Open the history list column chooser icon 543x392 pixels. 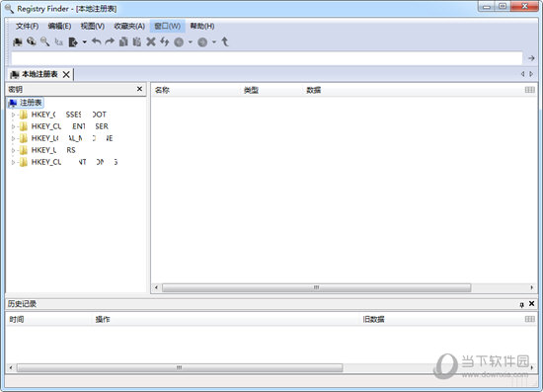[x=530, y=319]
